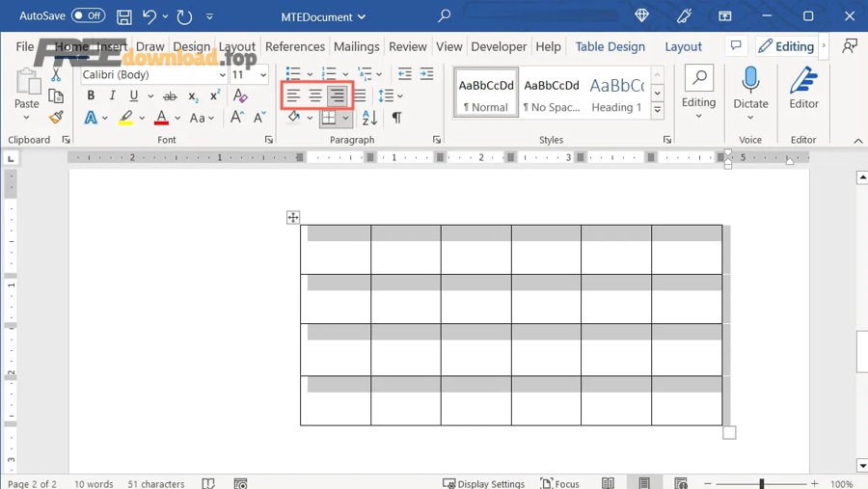The width and height of the screenshot is (868, 489).
Task: Open the Table Design tab
Action: [x=610, y=46]
